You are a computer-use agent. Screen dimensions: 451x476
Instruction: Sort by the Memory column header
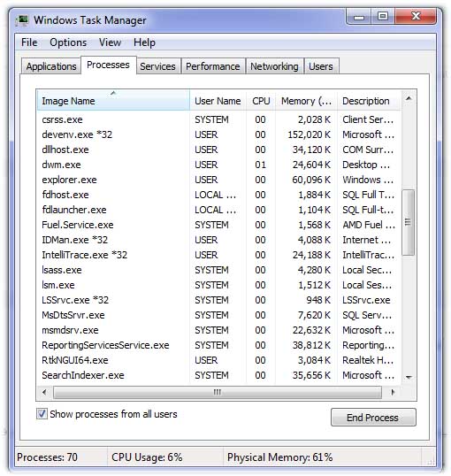[306, 101]
